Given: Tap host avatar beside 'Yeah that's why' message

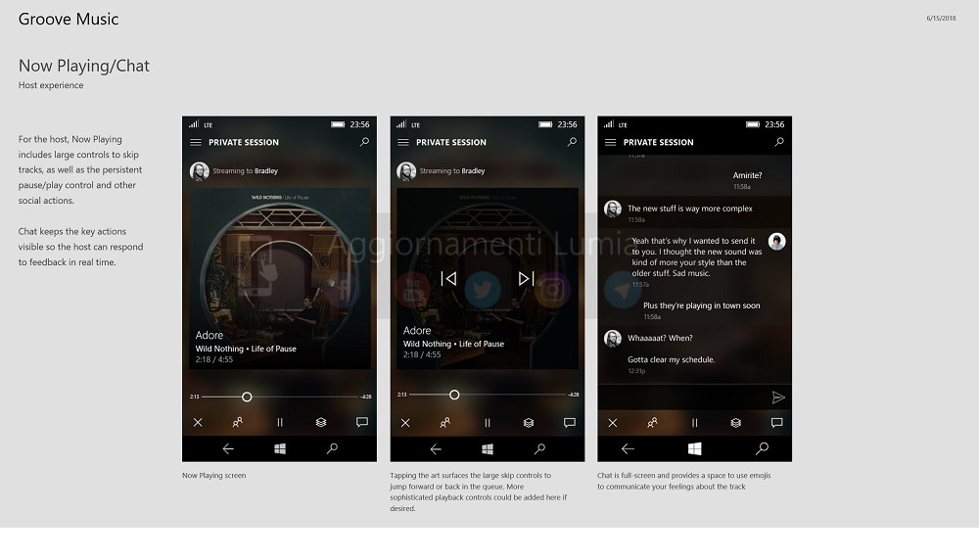Looking at the screenshot, I should pyautogui.click(x=776, y=241).
